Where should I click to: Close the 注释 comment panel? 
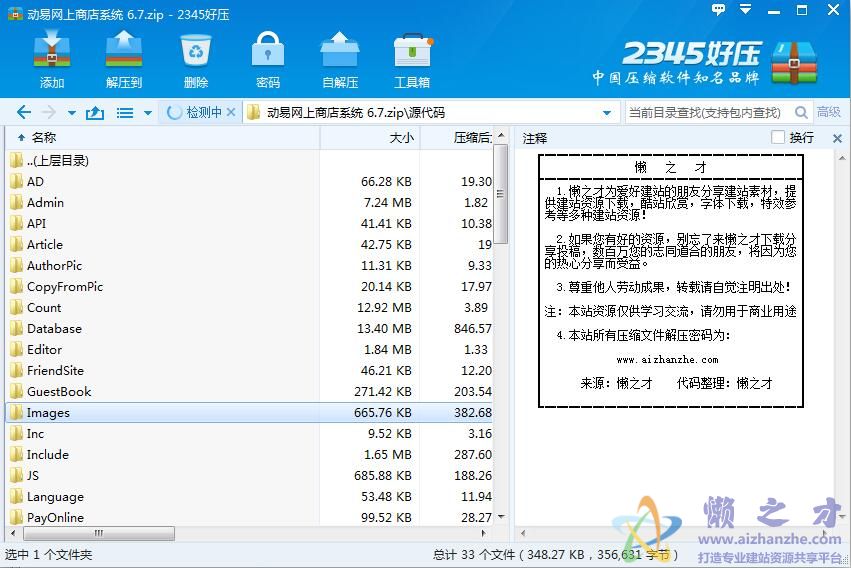837,138
